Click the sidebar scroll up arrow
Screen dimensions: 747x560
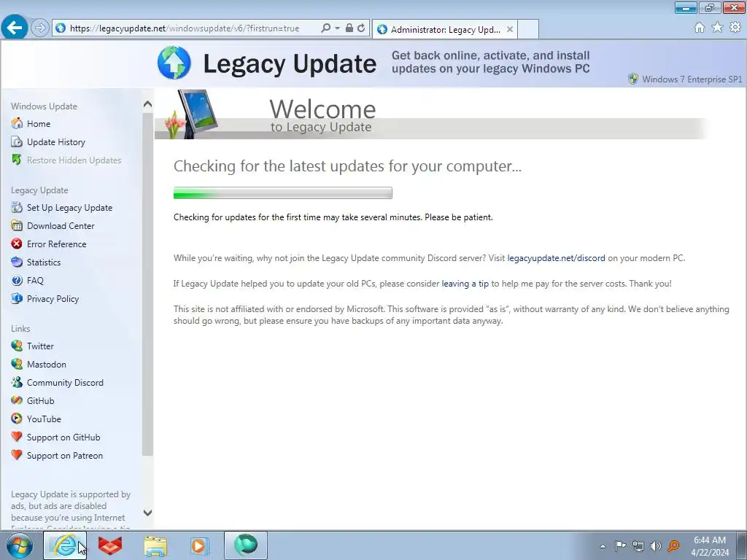[x=147, y=104]
